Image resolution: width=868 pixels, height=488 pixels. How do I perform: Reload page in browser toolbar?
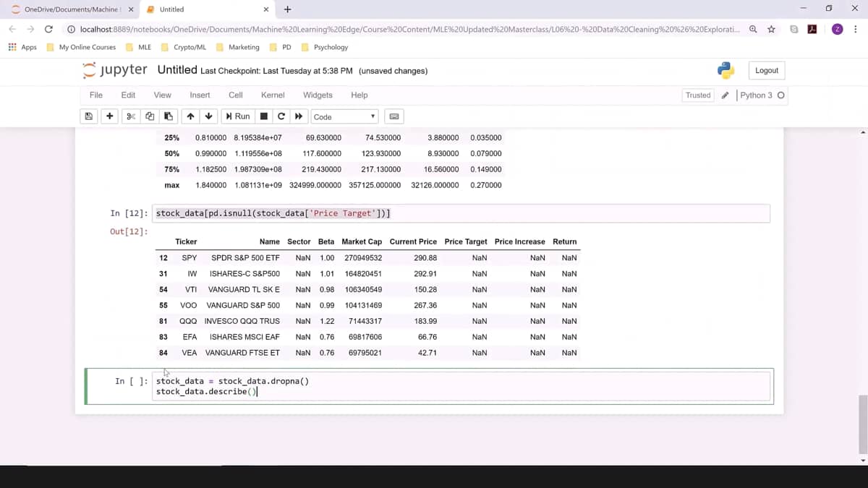coord(48,29)
